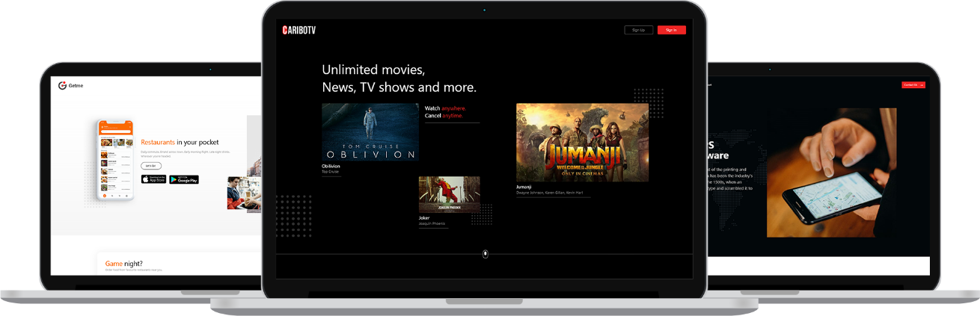Click the scroll-down mouse icon in CariboTV
The width and height of the screenshot is (980, 316).
[x=486, y=254]
